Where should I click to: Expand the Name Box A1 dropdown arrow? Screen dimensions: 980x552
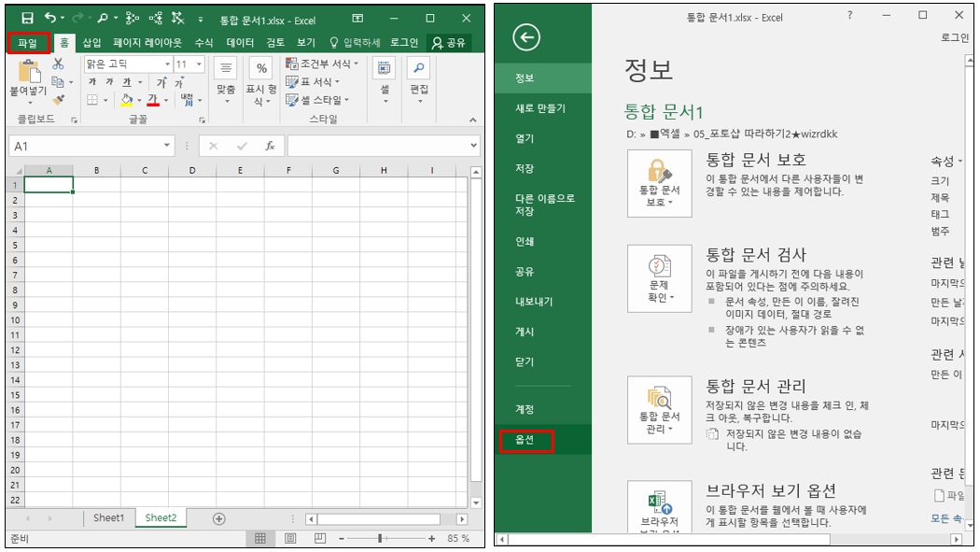coord(167,146)
